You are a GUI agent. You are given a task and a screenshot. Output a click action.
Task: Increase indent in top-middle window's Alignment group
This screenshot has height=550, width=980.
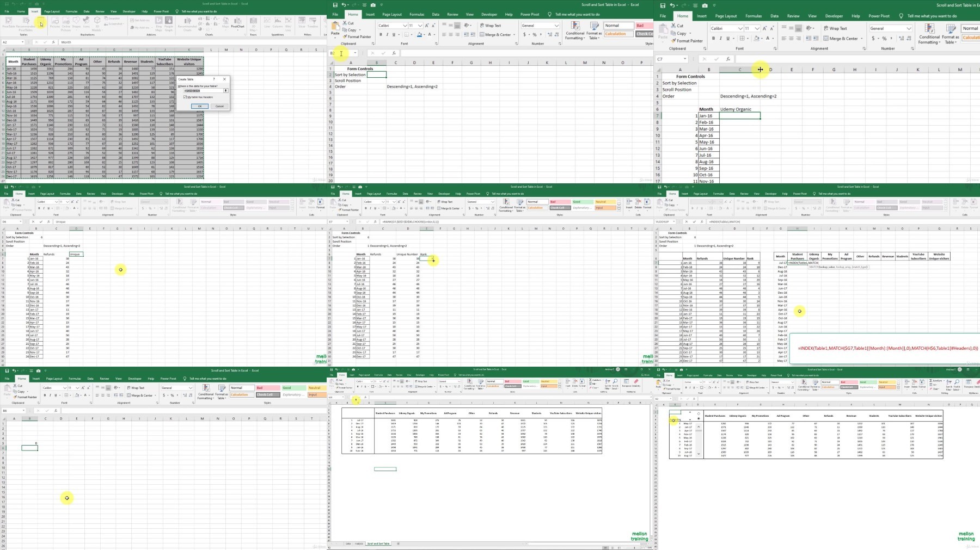click(473, 34)
